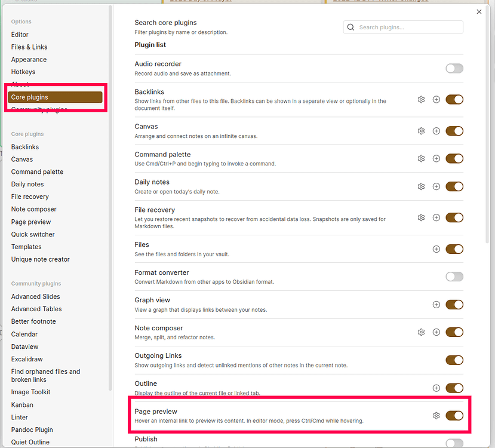Screen dimensions: 495x448
Task: Open Page preview settings gear
Action: click(436, 416)
